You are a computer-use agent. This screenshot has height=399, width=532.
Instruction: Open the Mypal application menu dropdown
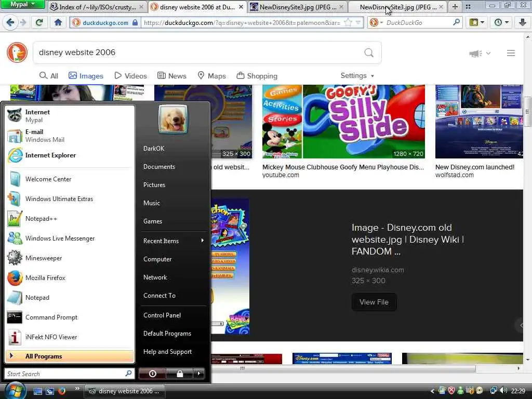[22, 4]
